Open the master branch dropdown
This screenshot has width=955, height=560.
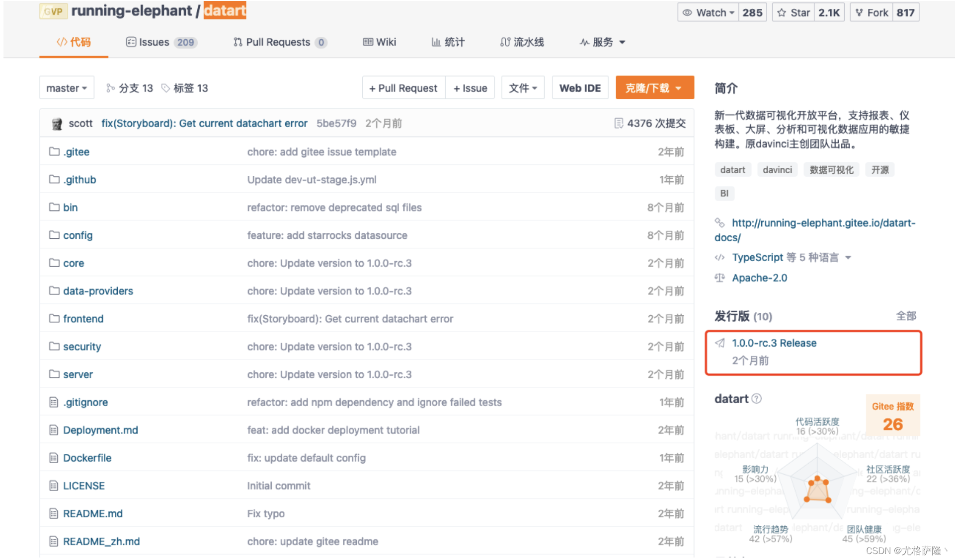click(x=67, y=88)
